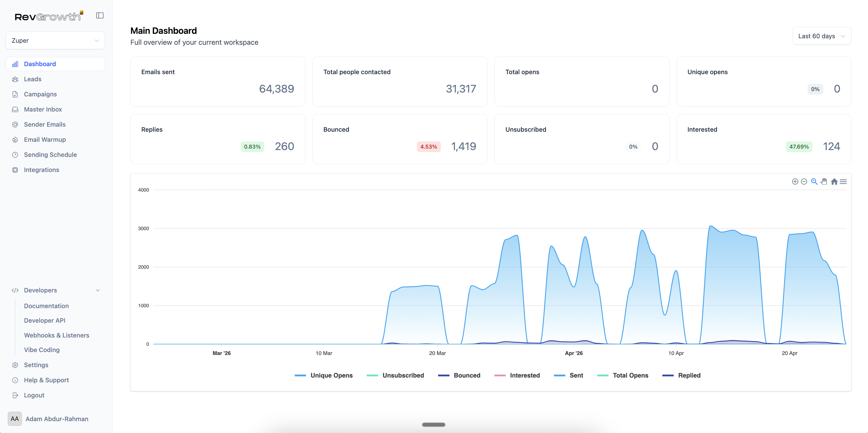Screen dimensions: 868x433
Task: Open the Zuper workspace dropdown
Action: pyautogui.click(x=56, y=40)
